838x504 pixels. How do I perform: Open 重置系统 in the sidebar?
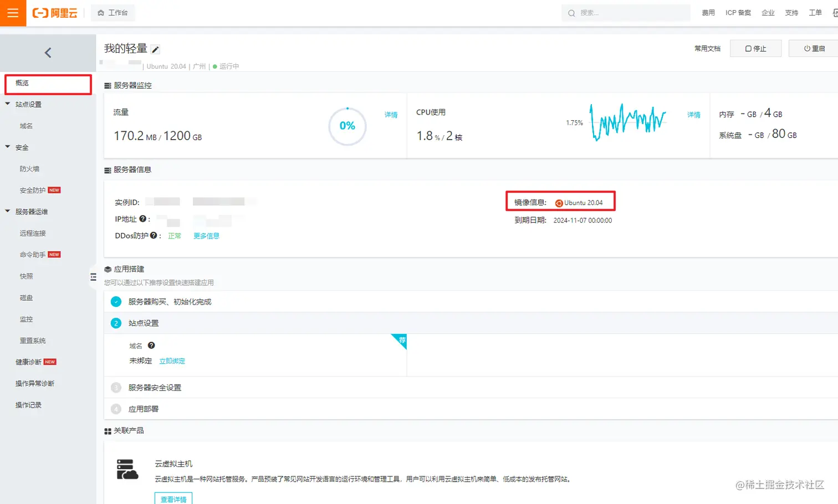[x=33, y=341]
